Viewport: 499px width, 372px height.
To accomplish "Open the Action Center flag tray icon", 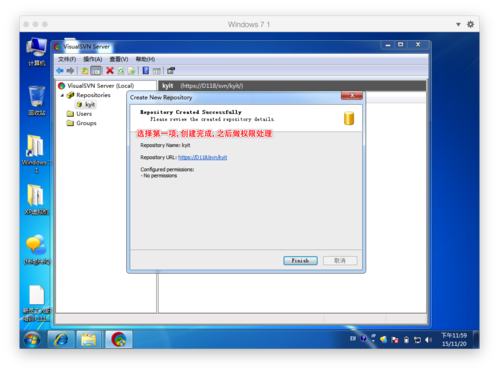I will pyautogui.click(x=395, y=340).
